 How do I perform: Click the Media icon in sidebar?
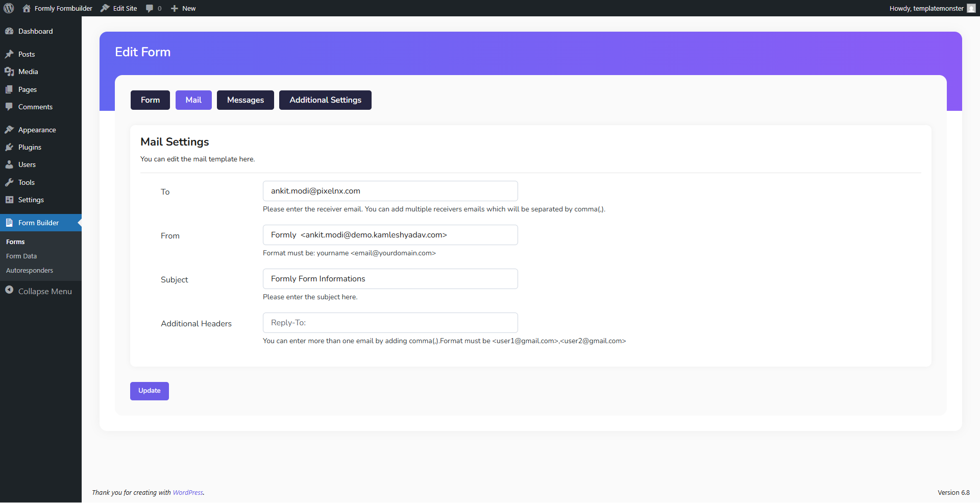point(9,71)
